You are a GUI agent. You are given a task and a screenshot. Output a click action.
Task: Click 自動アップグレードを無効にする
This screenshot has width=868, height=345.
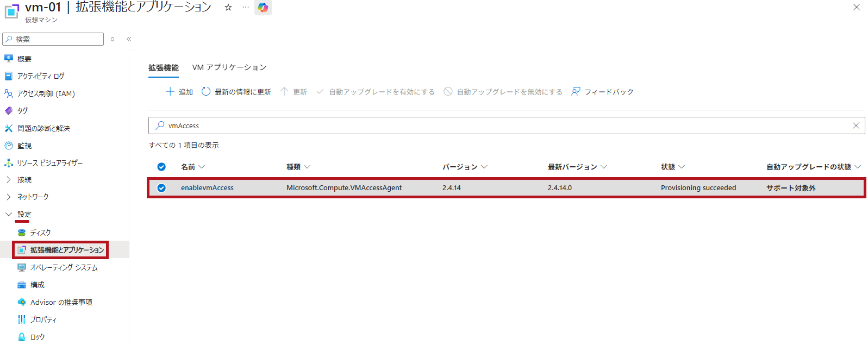(x=503, y=92)
